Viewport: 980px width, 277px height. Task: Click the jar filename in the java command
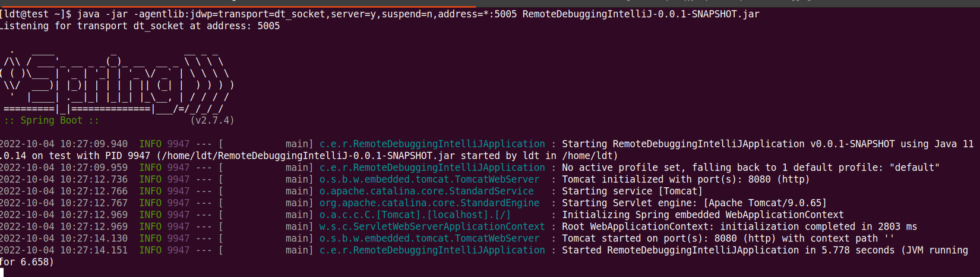640,14
